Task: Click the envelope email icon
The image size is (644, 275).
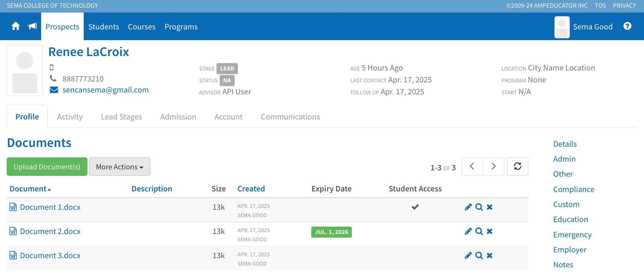Action: (54, 90)
